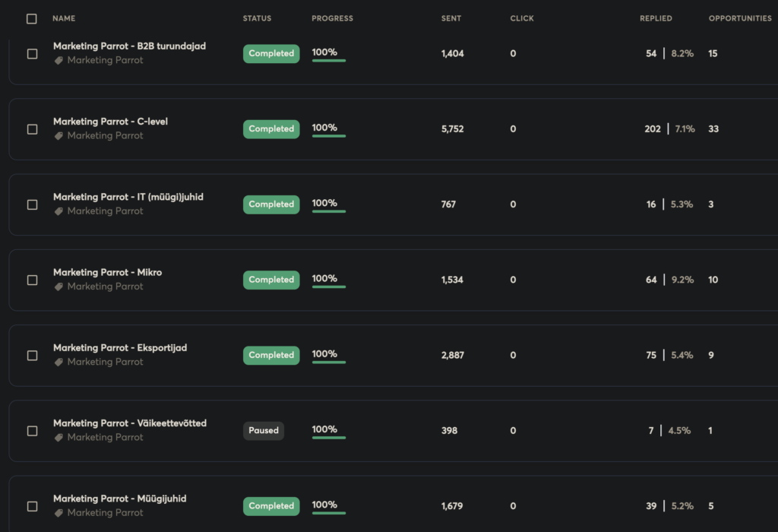The image size is (778, 532).
Task: Sort by the SENT column header
Action: click(451, 18)
